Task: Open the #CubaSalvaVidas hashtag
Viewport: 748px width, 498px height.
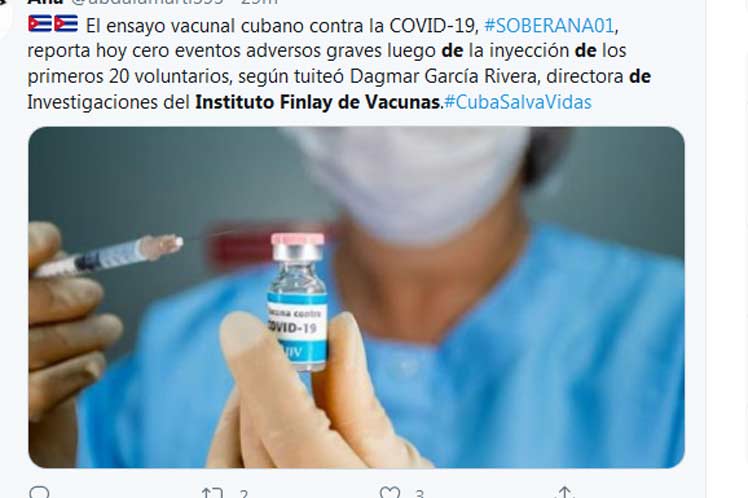Action: click(518, 102)
